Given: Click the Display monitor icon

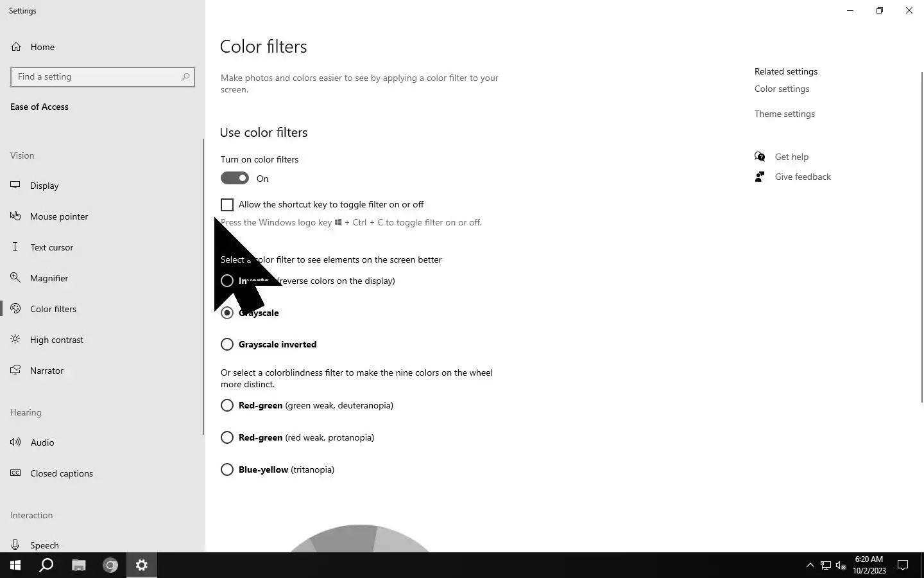Looking at the screenshot, I should tap(15, 185).
